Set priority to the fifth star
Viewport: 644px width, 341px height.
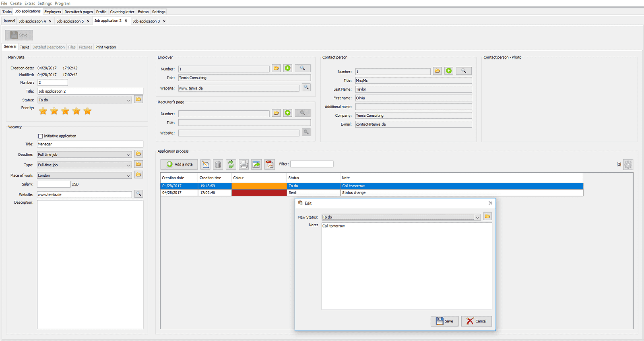87,111
